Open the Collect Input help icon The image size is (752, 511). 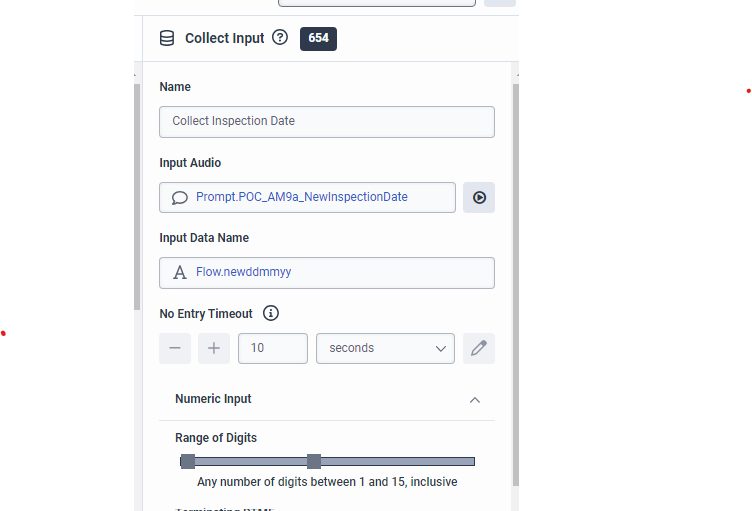(280, 38)
